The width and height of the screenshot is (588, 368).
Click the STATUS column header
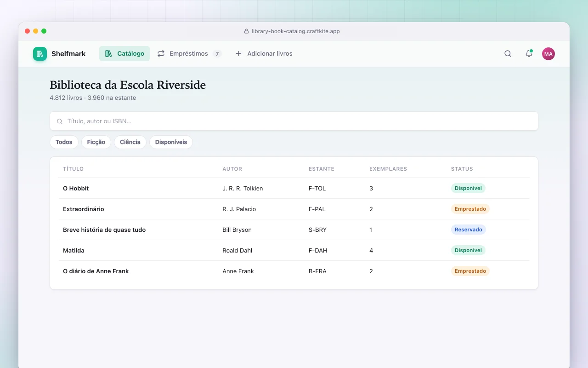pos(462,169)
